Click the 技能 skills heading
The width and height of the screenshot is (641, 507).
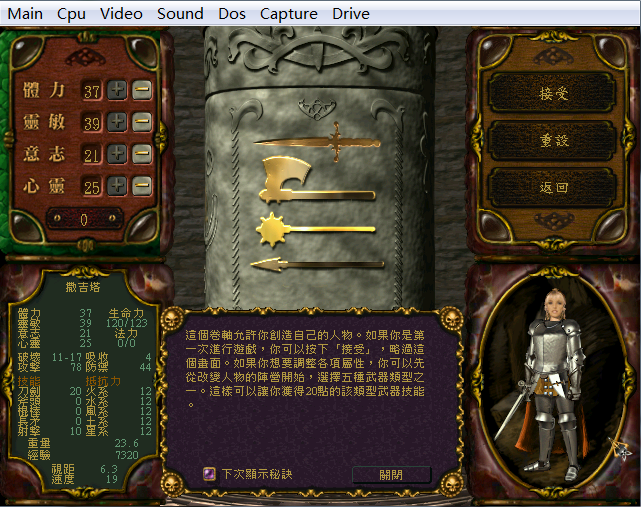coord(29,381)
